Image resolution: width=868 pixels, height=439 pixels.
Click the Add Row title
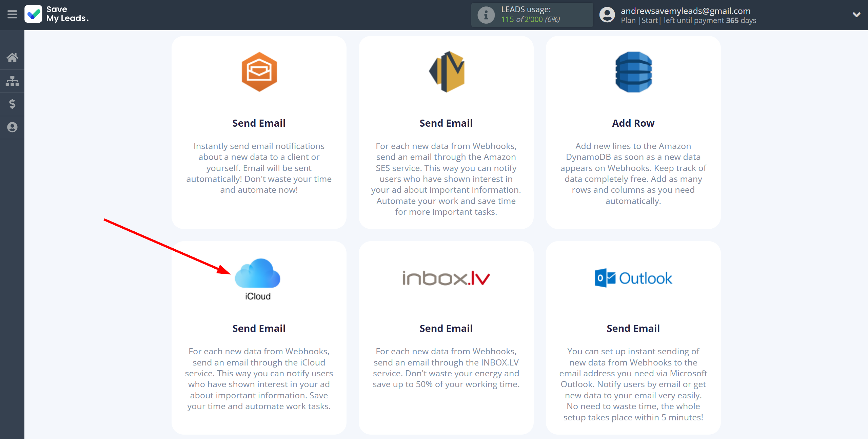pyautogui.click(x=633, y=123)
